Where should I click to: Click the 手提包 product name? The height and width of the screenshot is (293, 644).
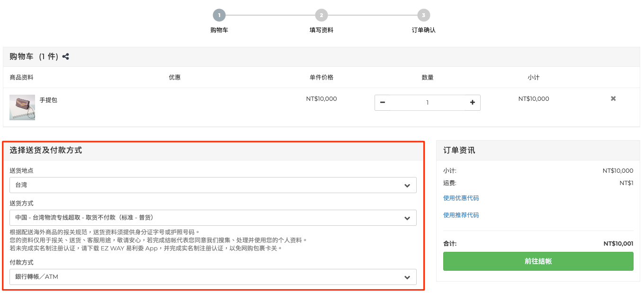48,100
